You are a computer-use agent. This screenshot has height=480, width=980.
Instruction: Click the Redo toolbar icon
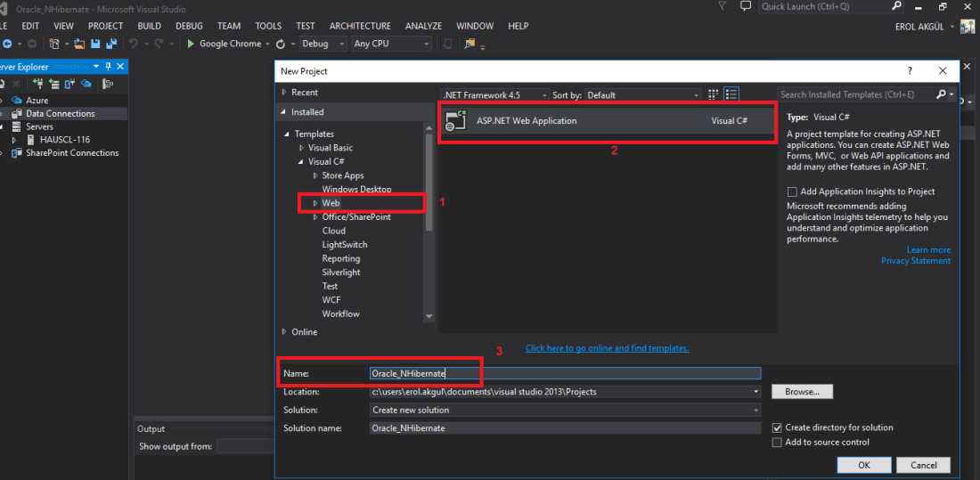tap(159, 44)
